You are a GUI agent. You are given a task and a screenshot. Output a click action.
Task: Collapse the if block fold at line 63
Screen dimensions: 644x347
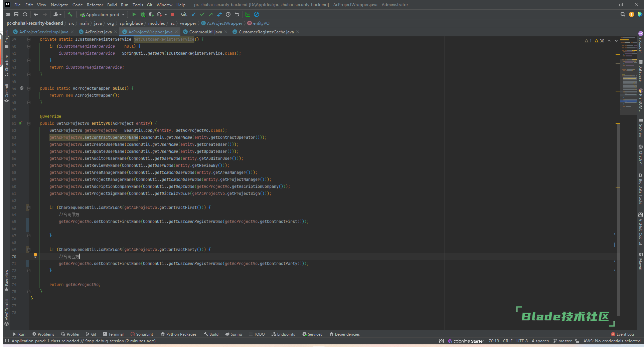tap(29, 208)
